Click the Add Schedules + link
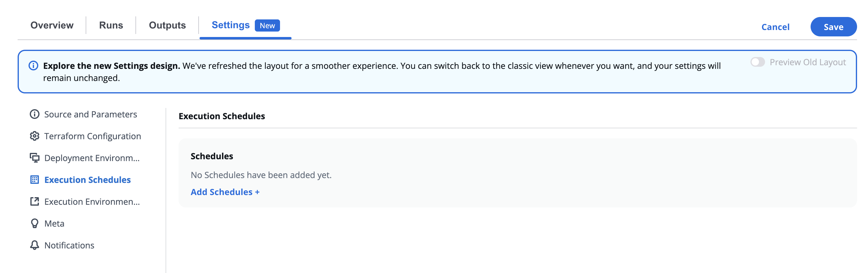868x273 pixels. tap(225, 192)
